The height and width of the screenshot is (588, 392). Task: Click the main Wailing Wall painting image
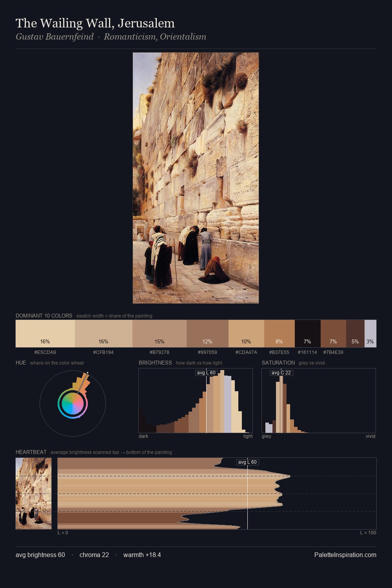click(x=196, y=178)
